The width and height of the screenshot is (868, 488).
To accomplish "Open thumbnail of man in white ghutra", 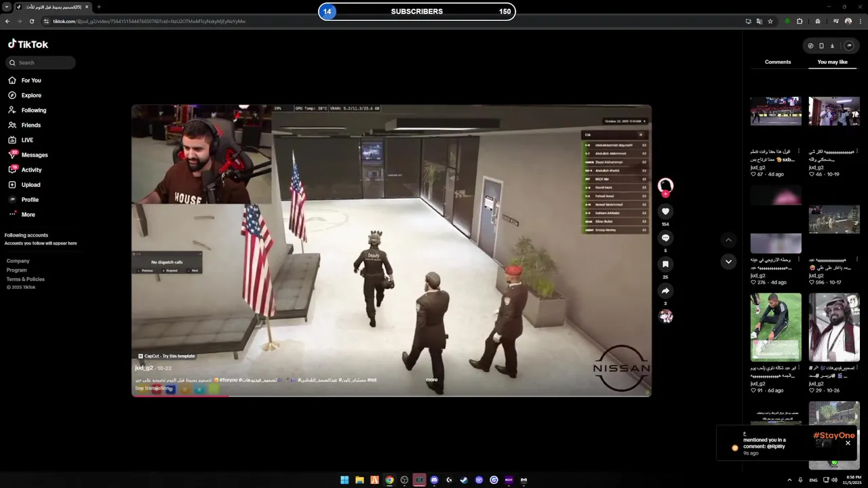I will (x=834, y=327).
